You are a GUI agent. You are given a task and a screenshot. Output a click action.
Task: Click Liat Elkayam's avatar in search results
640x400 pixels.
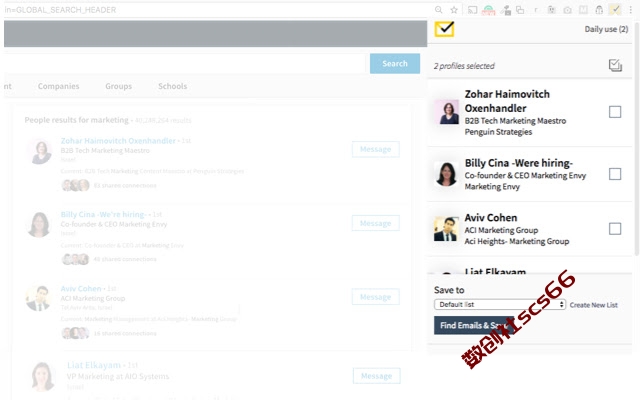[x=43, y=376]
